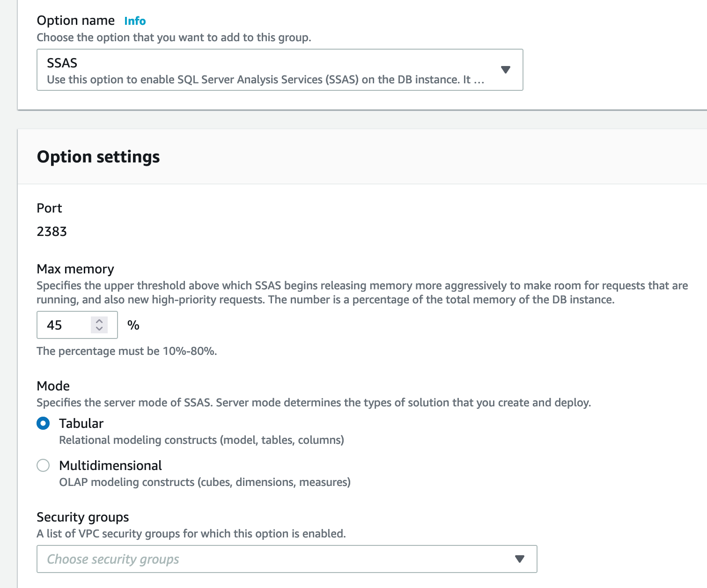Click the percentage must be 10%-80% hint
Screen dimensions: 707x588
point(126,351)
